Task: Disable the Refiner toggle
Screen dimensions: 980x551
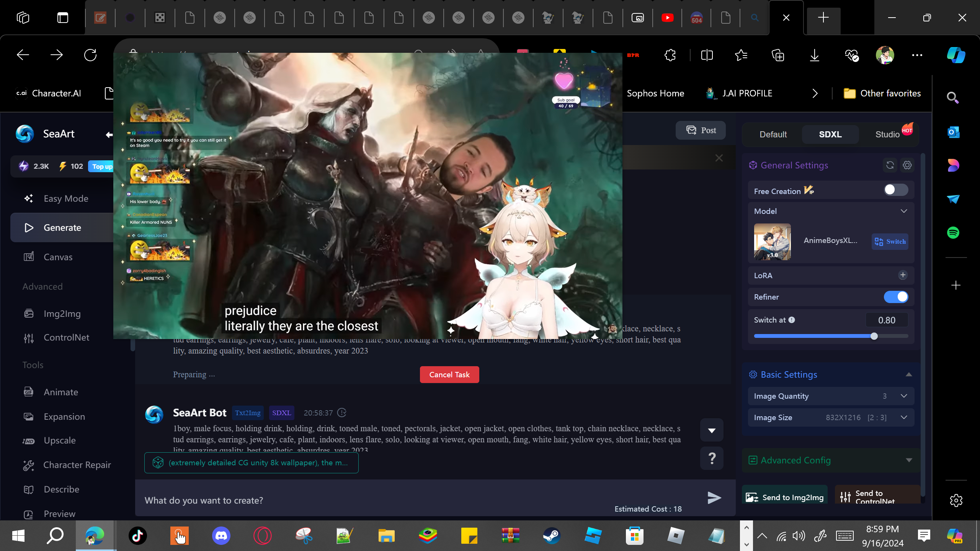Action: (896, 297)
